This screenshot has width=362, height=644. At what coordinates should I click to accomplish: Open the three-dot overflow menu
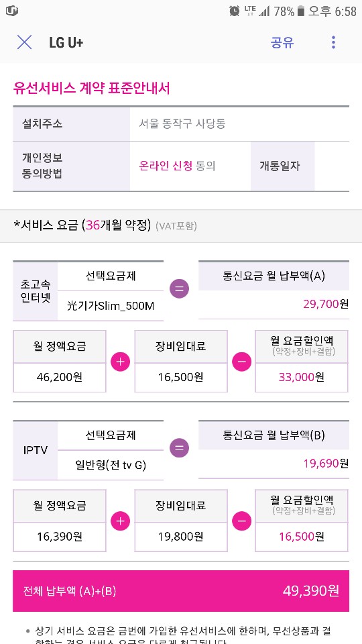333,42
